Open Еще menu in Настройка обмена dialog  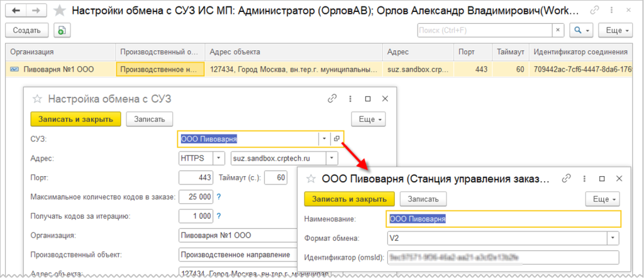367,119
